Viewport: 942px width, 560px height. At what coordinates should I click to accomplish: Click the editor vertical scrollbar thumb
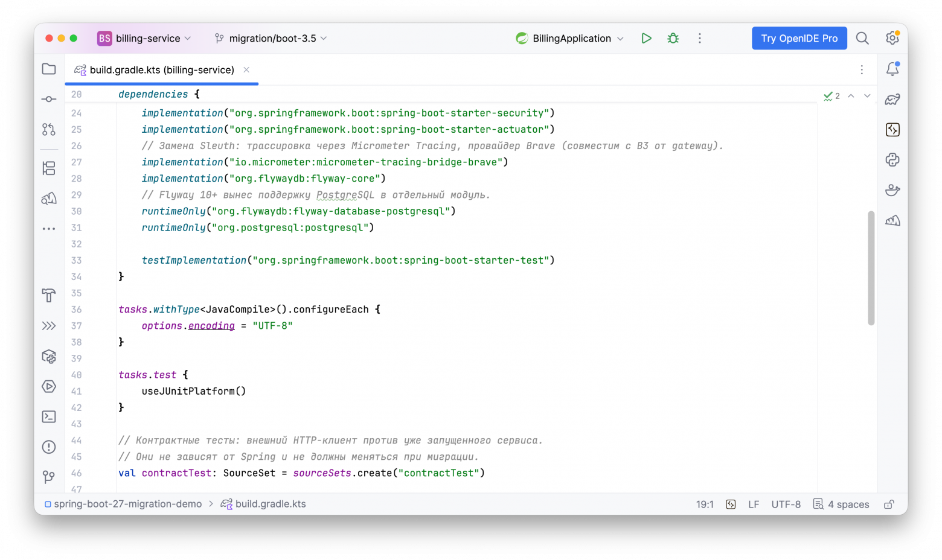(871, 268)
